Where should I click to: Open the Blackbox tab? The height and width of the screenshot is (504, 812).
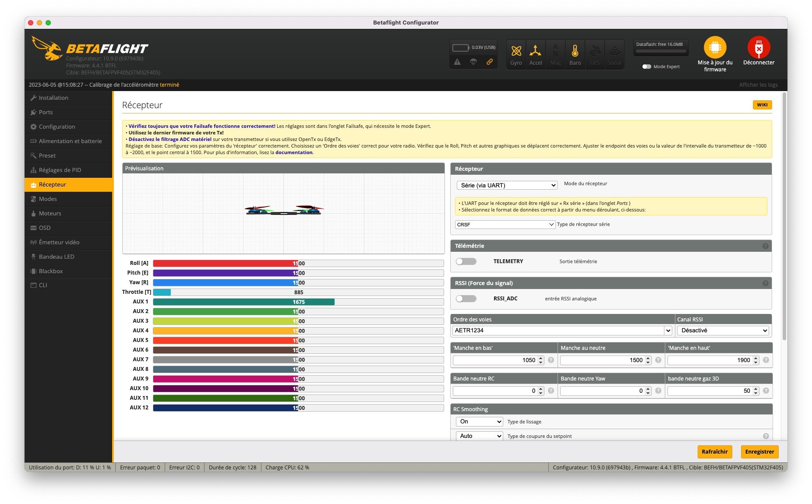(x=68, y=271)
